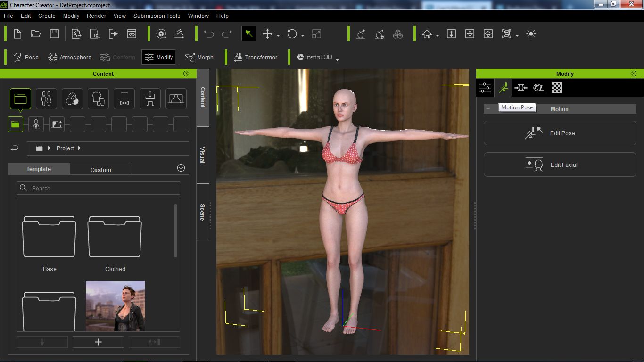Screen dimensions: 644x362
Task: Send character to iClone icon
Action: (95, 34)
